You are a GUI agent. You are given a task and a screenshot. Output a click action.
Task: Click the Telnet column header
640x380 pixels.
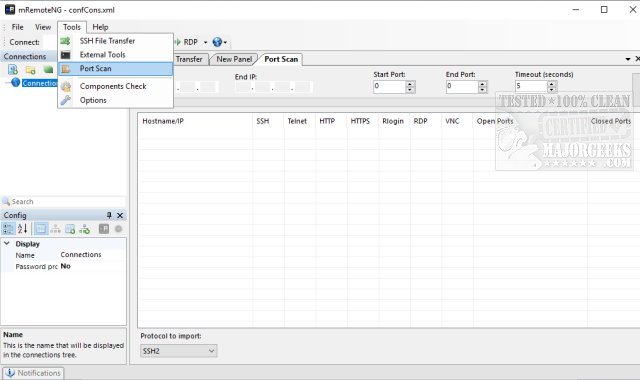(299, 121)
